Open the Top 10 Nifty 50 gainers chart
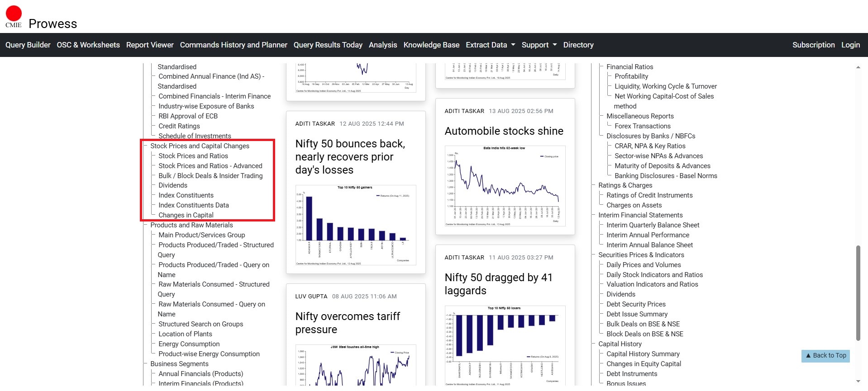Viewport: 868px width, 391px height. tap(355, 225)
